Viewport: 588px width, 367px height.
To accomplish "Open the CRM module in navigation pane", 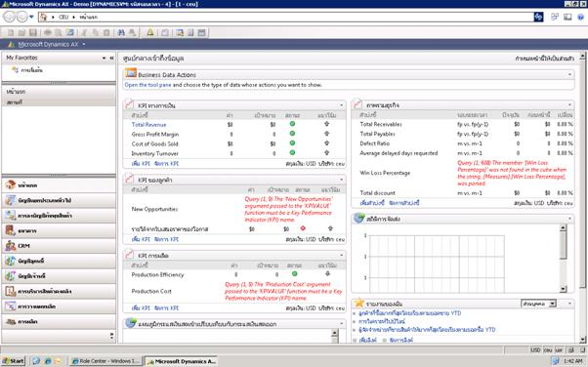I will tap(59, 246).
